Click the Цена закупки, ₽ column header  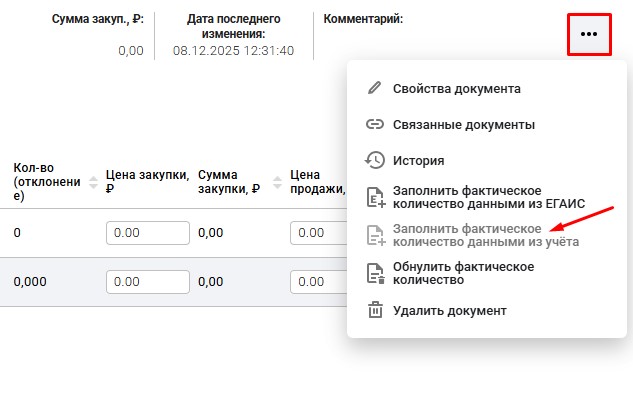coord(147,182)
